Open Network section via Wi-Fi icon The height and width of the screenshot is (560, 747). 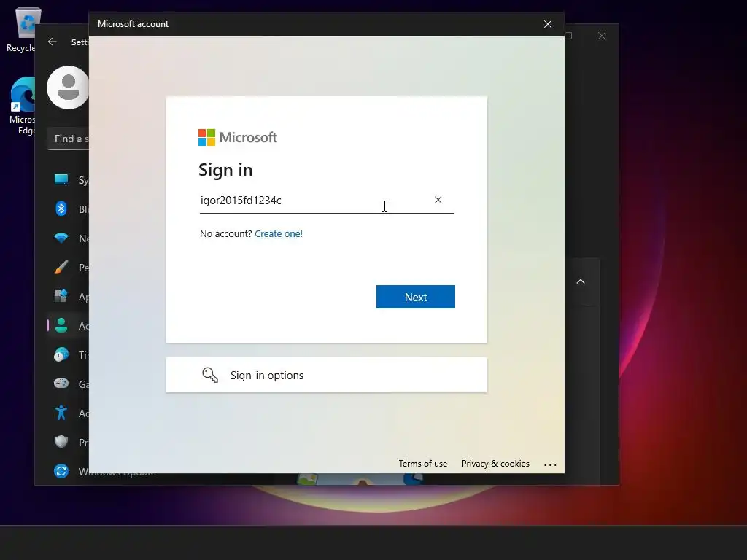tap(61, 238)
